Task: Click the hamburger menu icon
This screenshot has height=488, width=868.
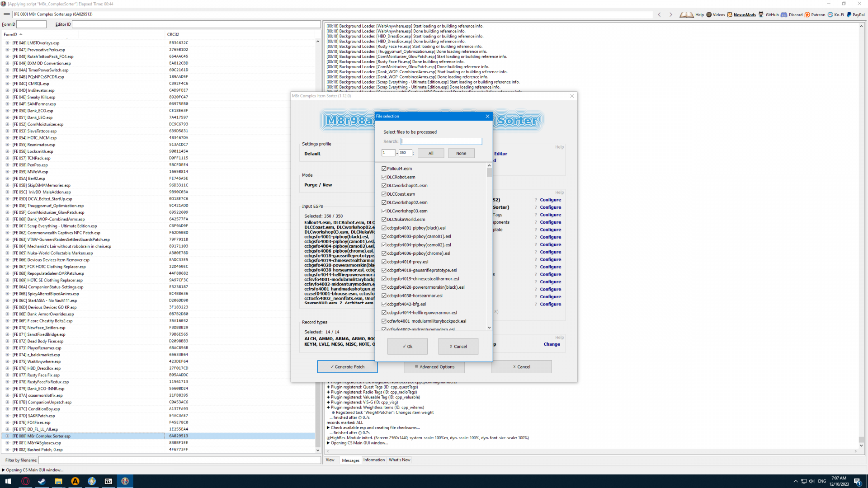Action: [x=7, y=14]
